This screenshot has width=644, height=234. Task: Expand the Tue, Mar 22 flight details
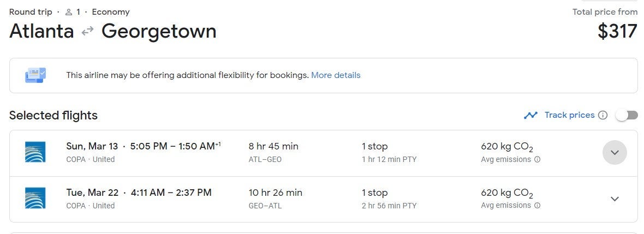pyautogui.click(x=615, y=199)
